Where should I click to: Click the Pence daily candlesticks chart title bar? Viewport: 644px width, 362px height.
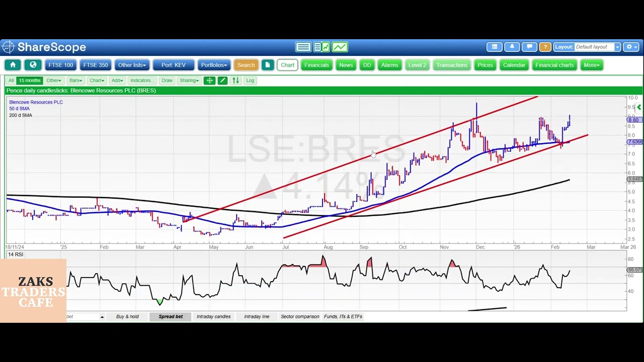[x=324, y=90]
